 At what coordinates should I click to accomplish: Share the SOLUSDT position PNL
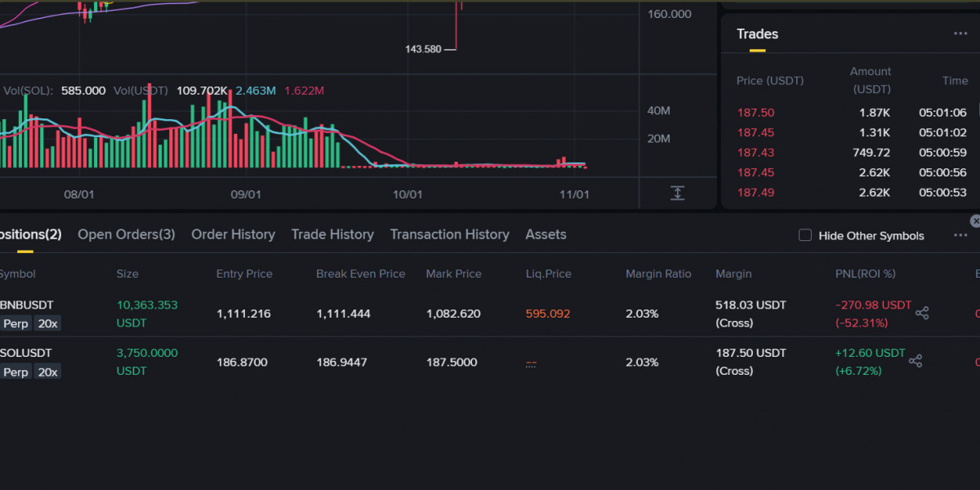click(915, 361)
